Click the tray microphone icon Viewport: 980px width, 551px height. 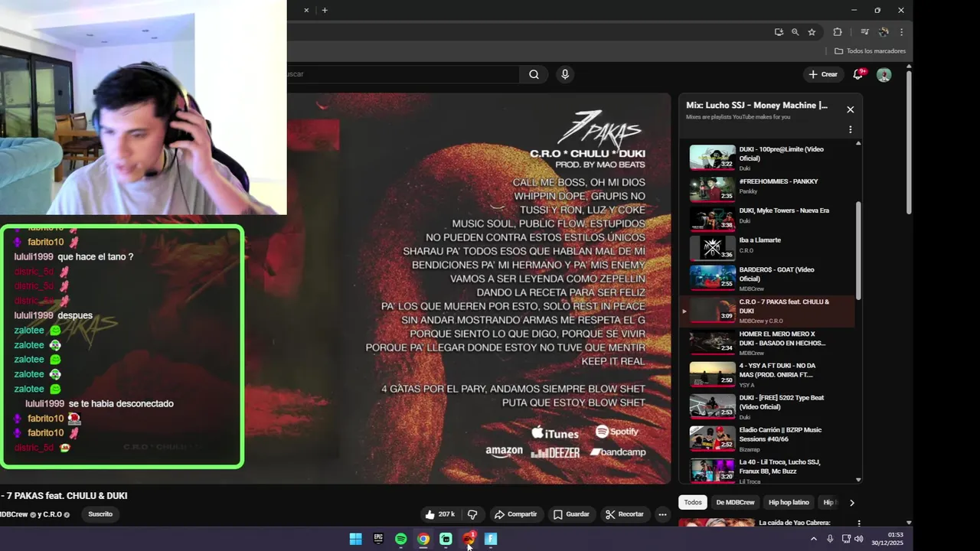coord(830,539)
